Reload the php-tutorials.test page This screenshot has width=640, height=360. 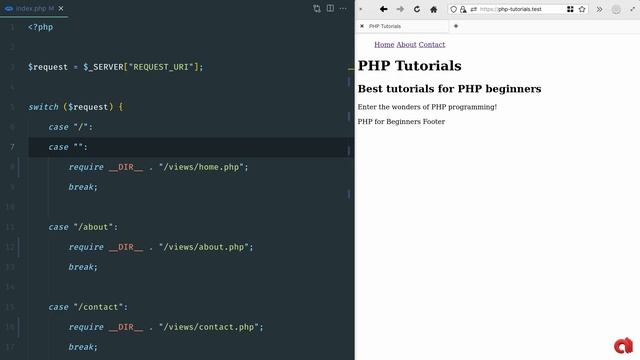coord(417,9)
